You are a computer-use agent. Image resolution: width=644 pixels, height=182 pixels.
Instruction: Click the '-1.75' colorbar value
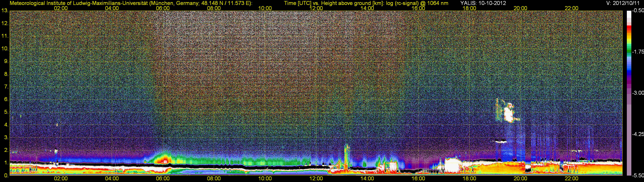[638, 52]
